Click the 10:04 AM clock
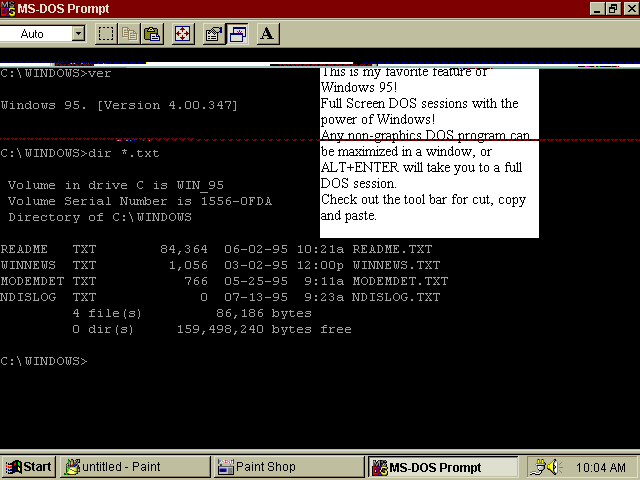640x480 pixels. pos(600,467)
